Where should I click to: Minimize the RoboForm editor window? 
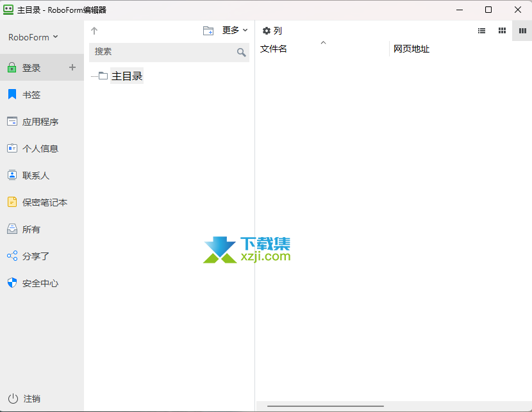tap(460, 10)
